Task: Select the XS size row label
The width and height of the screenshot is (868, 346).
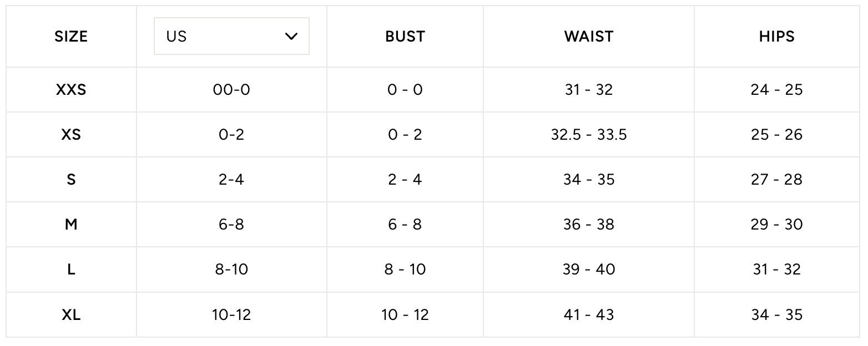Action: click(71, 135)
